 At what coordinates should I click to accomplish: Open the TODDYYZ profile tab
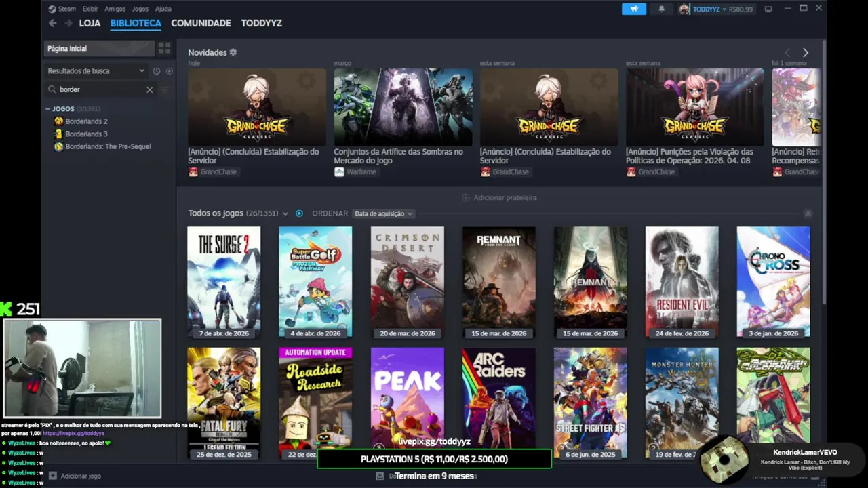[x=262, y=23]
